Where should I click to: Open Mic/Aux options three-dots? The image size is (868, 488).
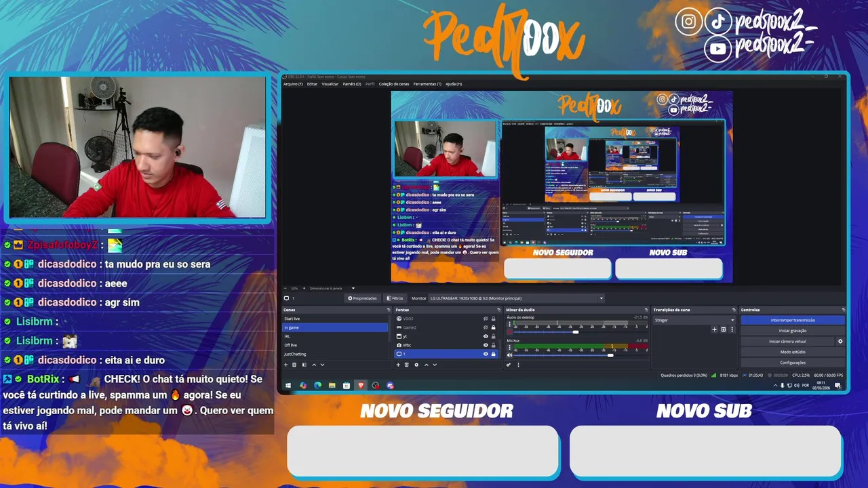click(x=509, y=347)
